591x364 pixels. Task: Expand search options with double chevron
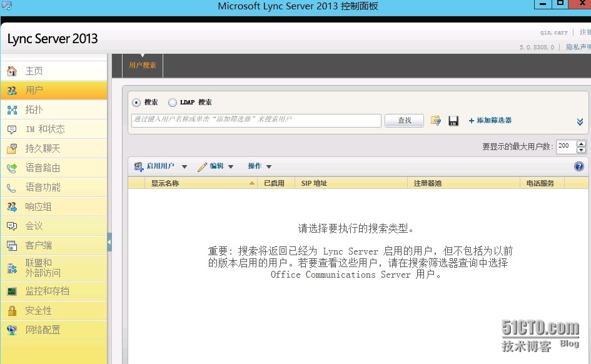click(x=580, y=122)
